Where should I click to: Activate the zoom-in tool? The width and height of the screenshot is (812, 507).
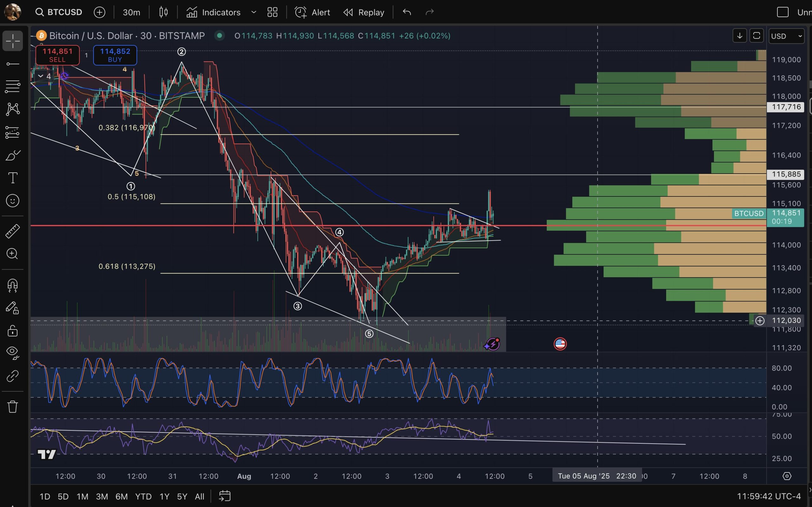12,254
